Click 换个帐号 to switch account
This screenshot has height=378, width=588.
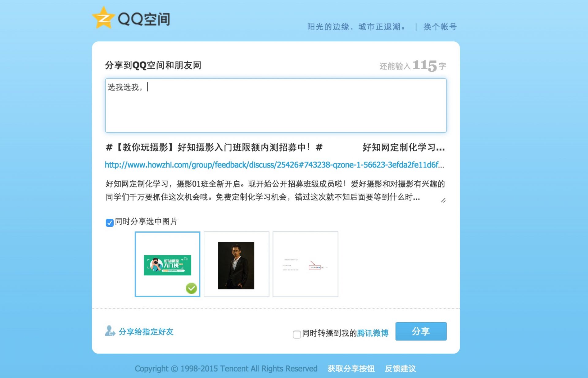pos(440,27)
